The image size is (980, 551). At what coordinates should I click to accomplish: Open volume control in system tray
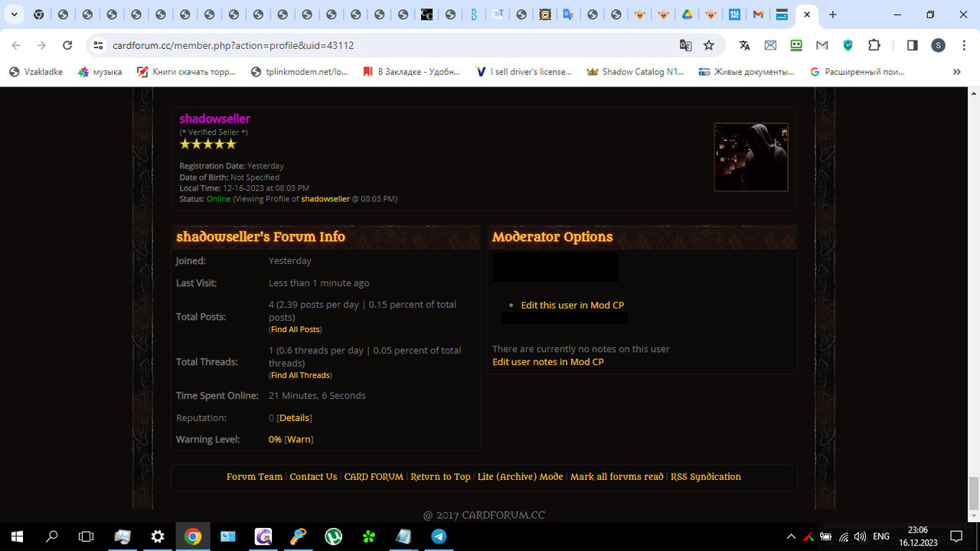[x=860, y=536]
